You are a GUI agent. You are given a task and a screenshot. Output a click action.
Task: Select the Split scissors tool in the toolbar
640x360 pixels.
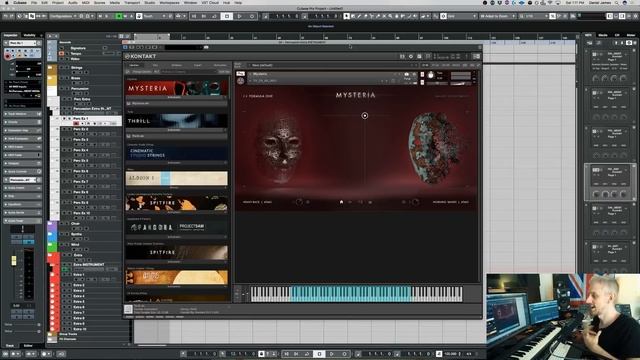372,16
